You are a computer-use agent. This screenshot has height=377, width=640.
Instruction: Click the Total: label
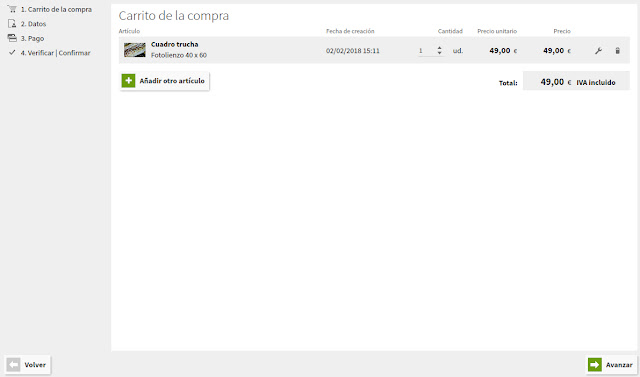(508, 83)
